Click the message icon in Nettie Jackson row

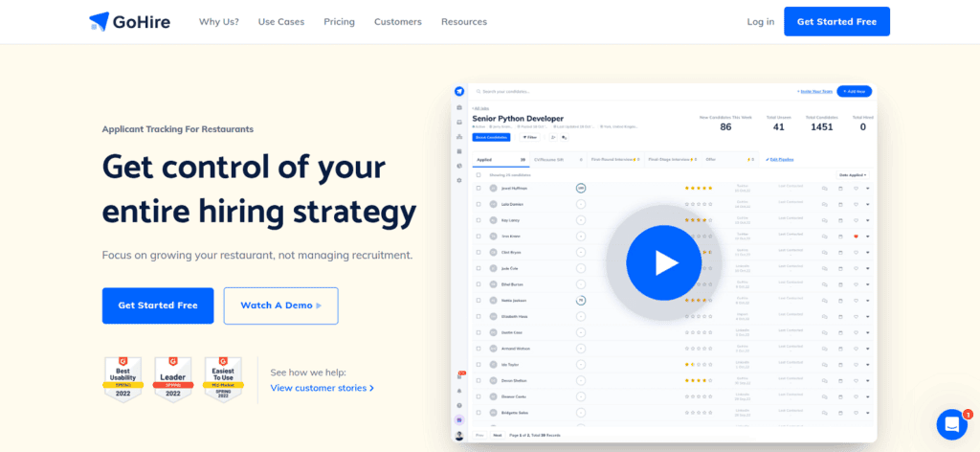tap(824, 300)
